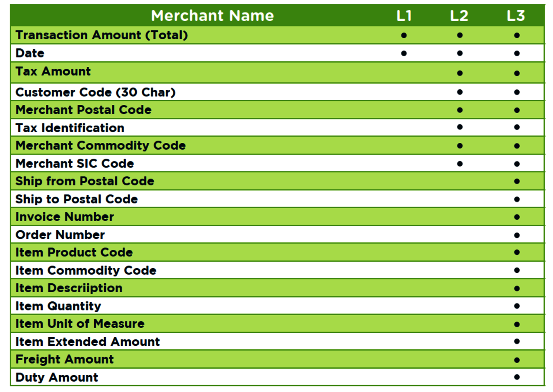This screenshot has width=553, height=392.
Task: Click the Ship from Postal Code label
Action: point(85,181)
